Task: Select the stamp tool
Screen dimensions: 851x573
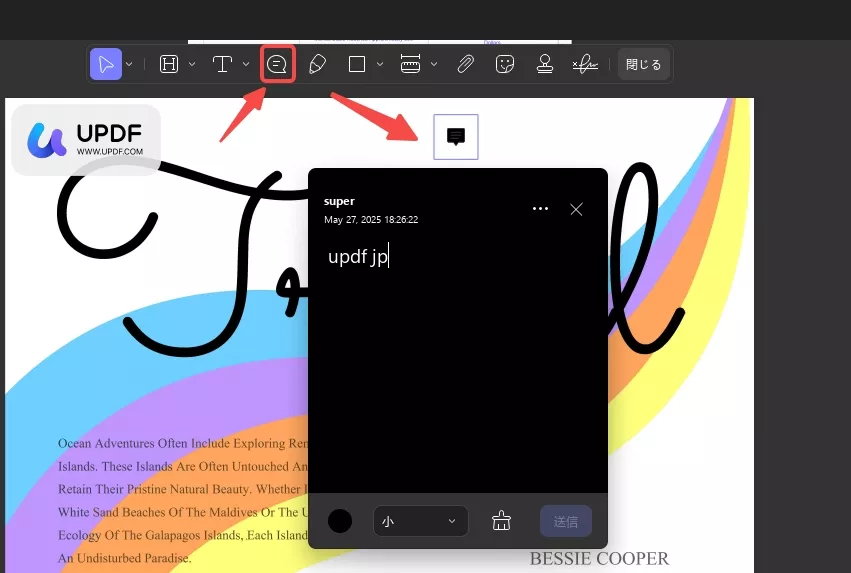Action: pos(544,64)
